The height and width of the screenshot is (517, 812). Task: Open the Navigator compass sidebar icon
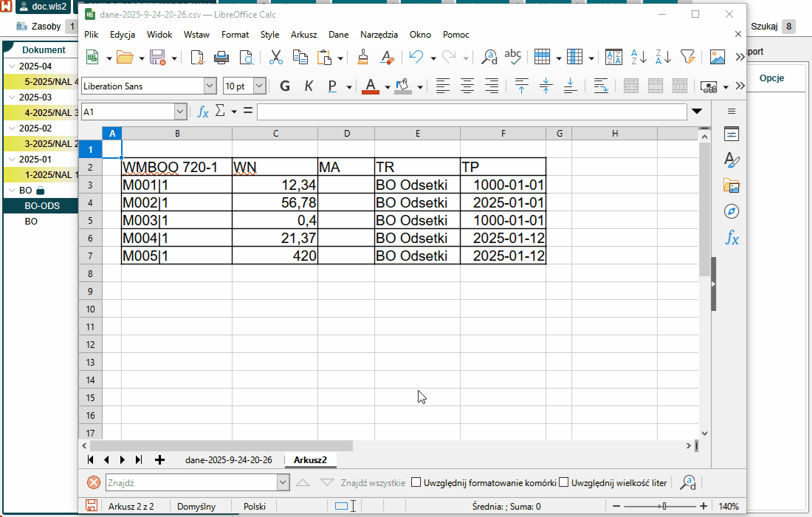[732, 212]
